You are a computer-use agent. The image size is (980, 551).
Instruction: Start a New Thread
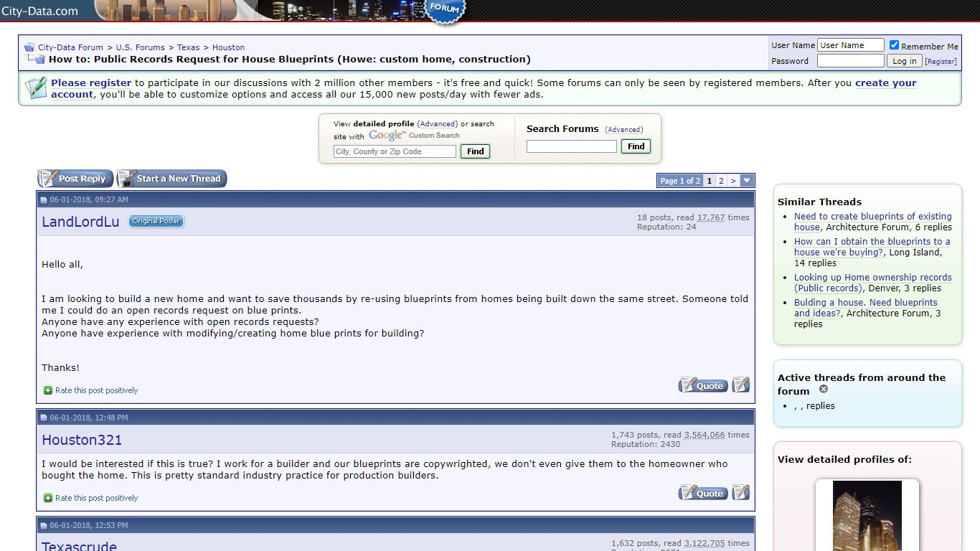171,179
